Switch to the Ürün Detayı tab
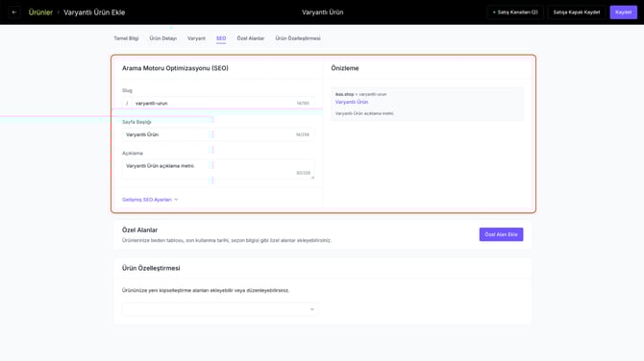This screenshot has height=361, width=644. click(163, 38)
